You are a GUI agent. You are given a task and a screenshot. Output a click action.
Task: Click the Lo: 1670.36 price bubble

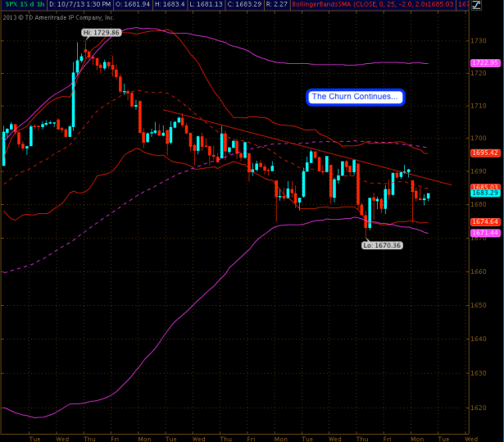(x=382, y=245)
